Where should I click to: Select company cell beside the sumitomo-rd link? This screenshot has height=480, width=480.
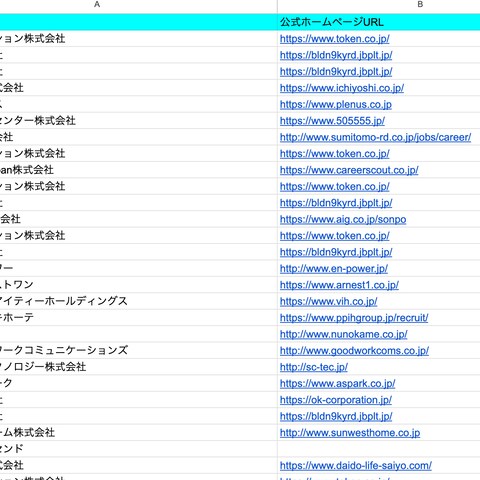[138, 137]
